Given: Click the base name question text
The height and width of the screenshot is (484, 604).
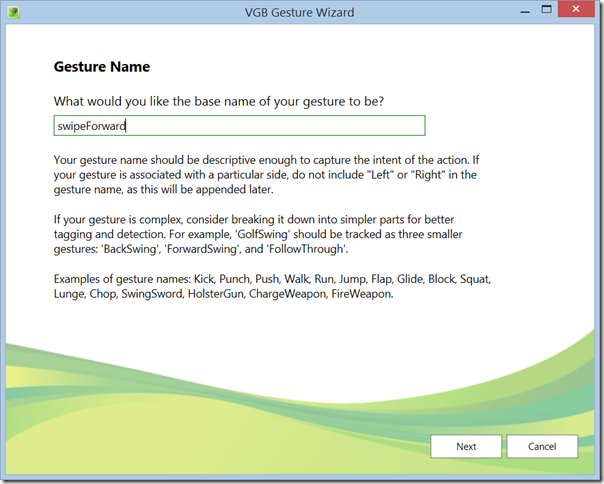Looking at the screenshot, I should (219, 101).
